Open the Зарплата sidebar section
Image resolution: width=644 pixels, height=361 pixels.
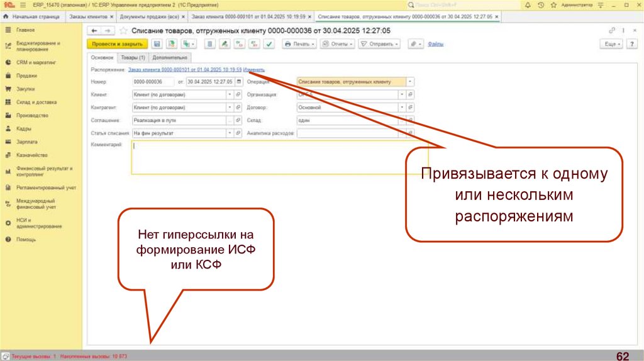[26, 142]
